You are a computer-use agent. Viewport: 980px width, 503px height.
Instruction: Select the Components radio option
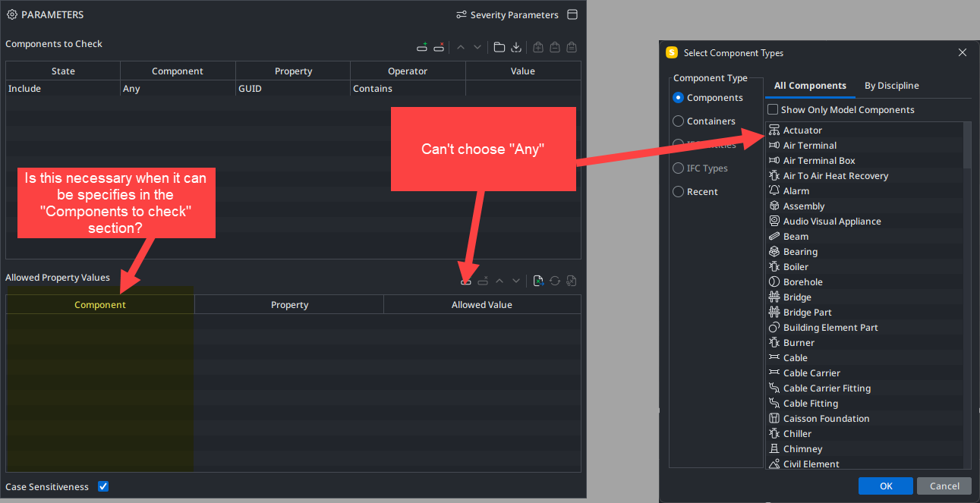pyautogui.click(x=679, y=98)
